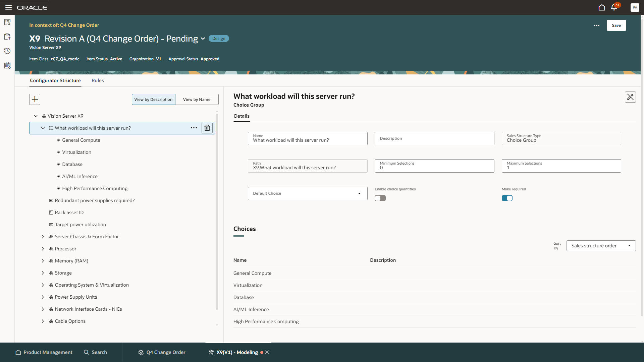This screenshot has width=644, height=362.
Task: Toggle Enable choice quantities switch
Action: coord(380,198)
